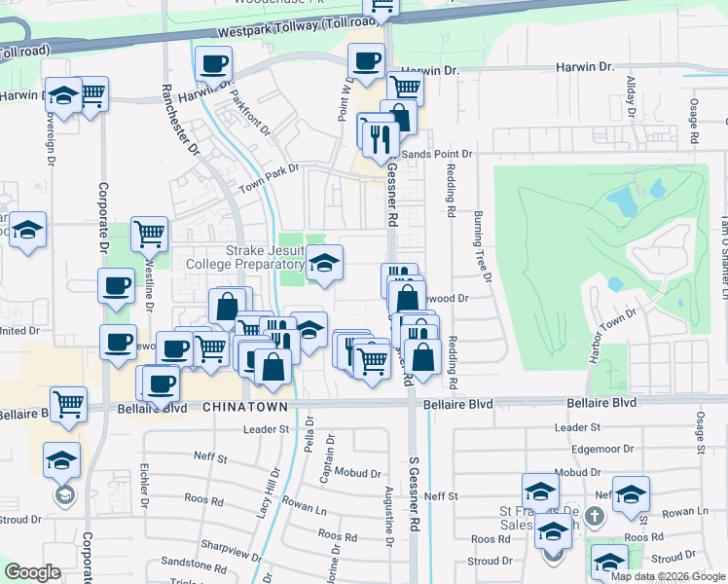728x584 pixels.
Task: Click the shopping bag marker near Ranchester Dr
Action: (x=227, y=308)
